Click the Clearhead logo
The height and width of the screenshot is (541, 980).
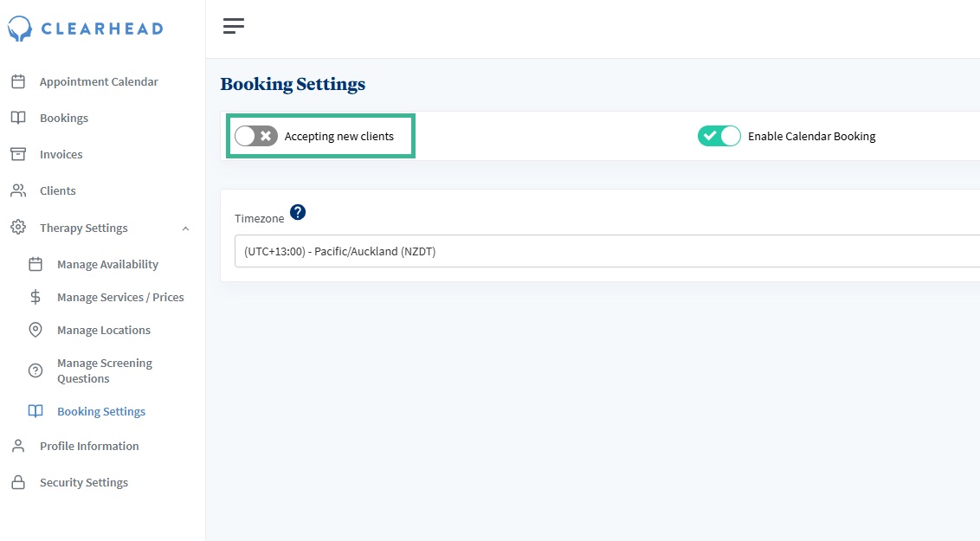pyautogui.click(x=85, y=29)
